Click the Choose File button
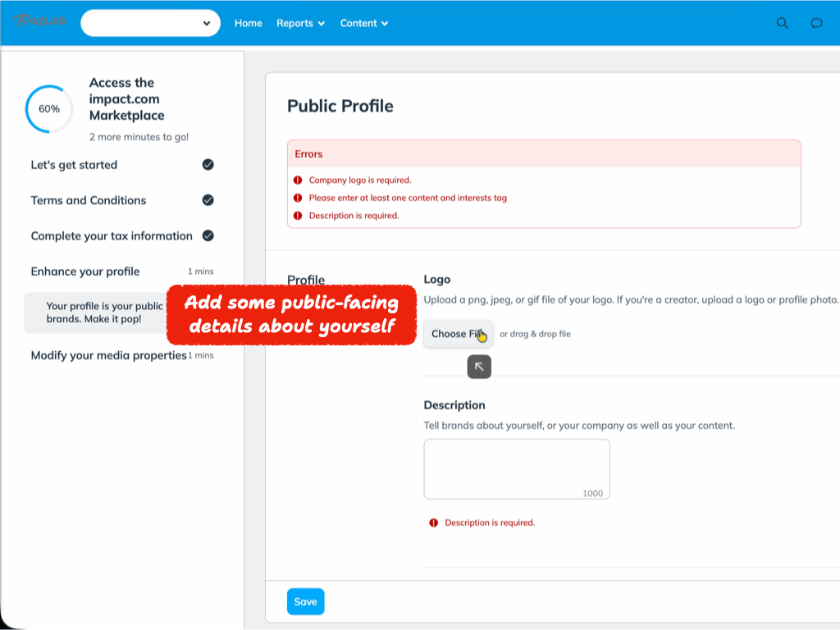The height and width of the screenshot is (630, 840). [x=458, y=334]
